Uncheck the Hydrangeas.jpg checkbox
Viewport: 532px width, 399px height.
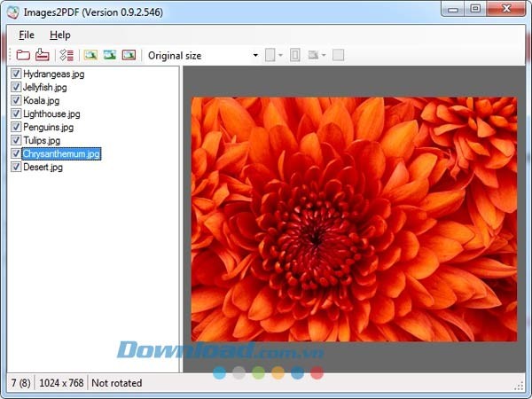(16, 74)
